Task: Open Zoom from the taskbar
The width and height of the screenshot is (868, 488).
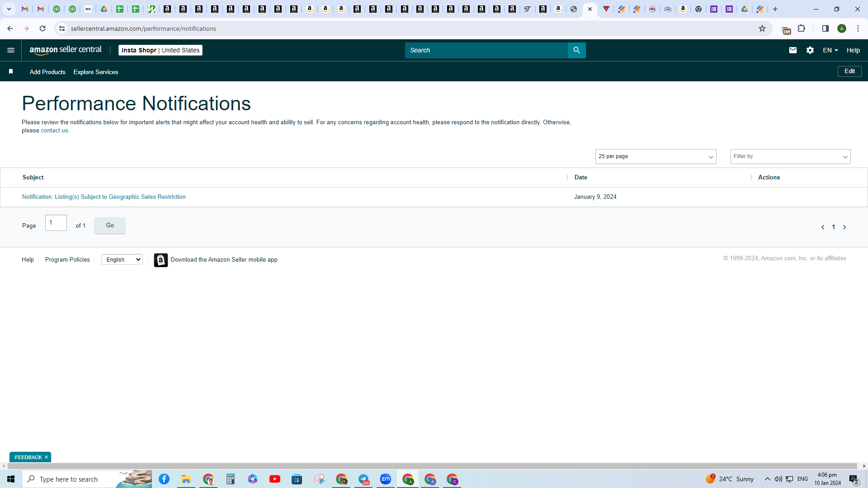Action: pos(386,479)
